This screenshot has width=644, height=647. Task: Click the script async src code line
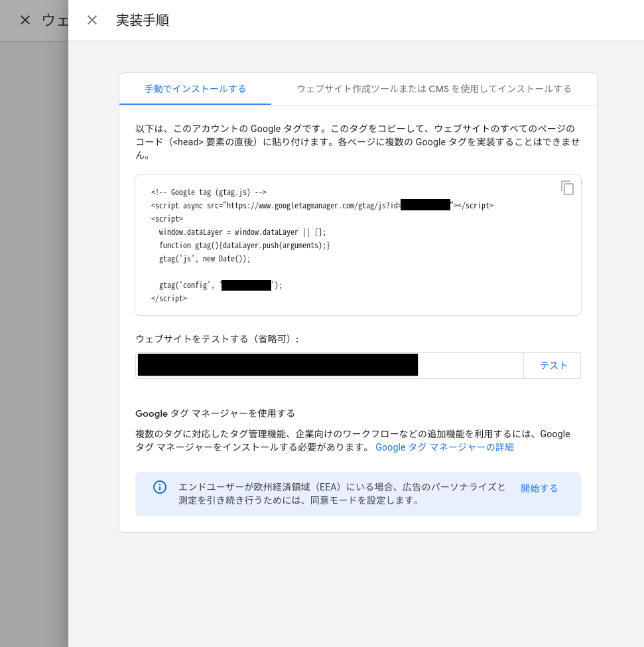pyautogui.click(x=275, y=206)
